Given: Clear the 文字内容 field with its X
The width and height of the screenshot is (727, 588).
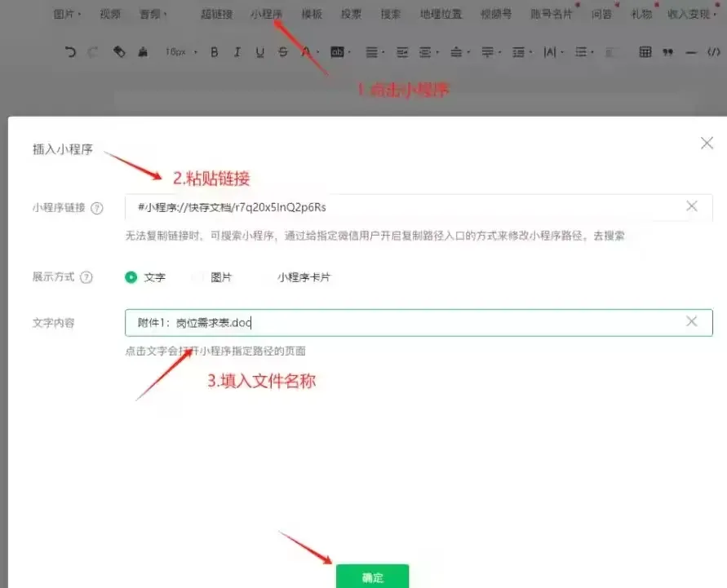Looking at the screenshot, I should click(x=691, y=321).
